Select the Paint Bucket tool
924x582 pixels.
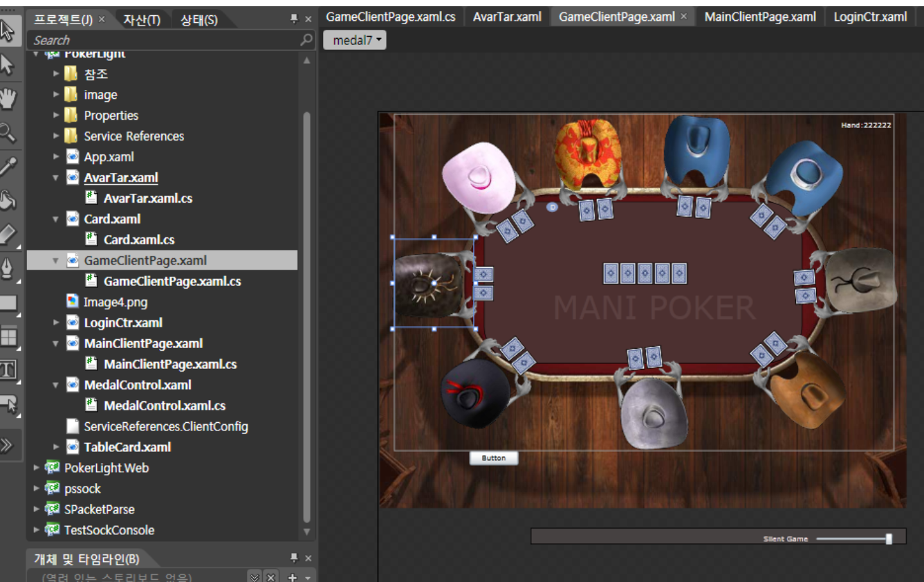tap(8, 201)
